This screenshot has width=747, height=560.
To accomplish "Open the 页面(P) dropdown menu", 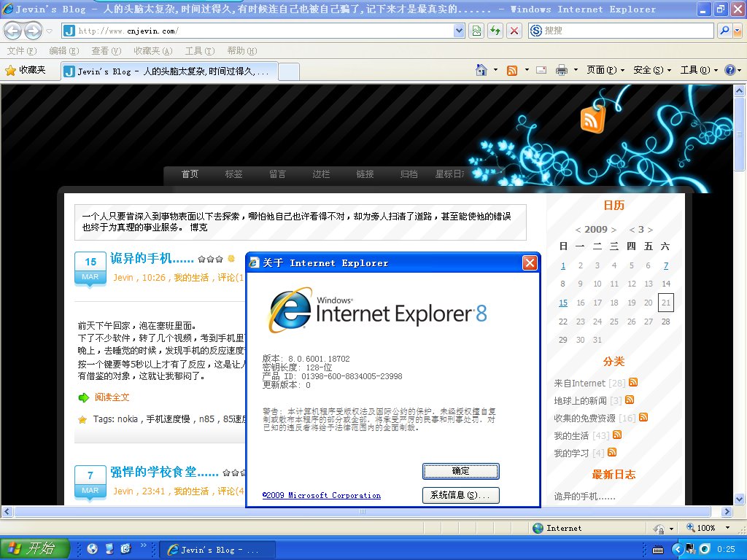I will [605, 71].
